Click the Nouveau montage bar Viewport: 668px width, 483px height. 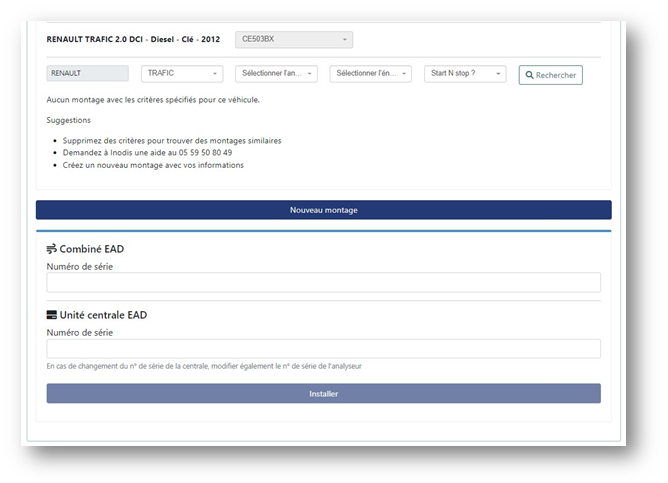(323, 210)
